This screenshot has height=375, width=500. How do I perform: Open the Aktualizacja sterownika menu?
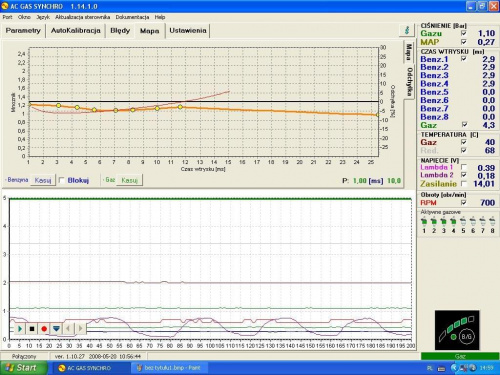point(82,17)
